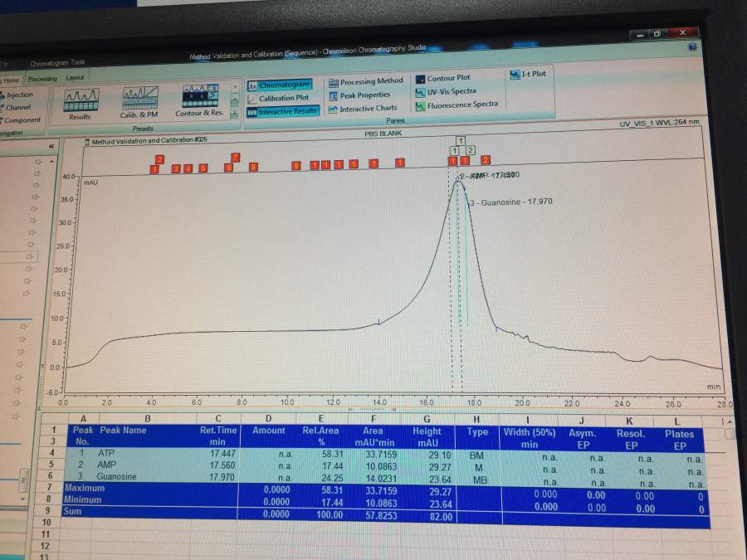Toggle the Interactive Results pane
The width and height of the screenshot is (747, 560).
(x=282, y=111)
